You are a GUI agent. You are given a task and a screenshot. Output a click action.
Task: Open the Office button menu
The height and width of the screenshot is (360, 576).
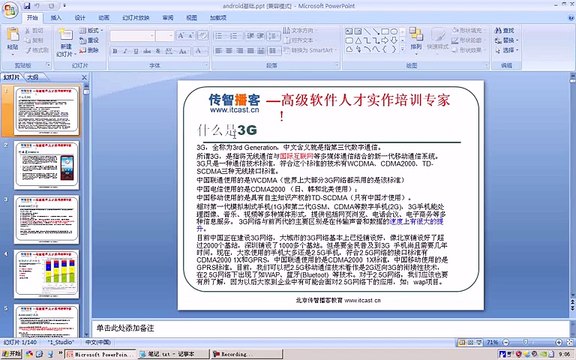click(10, 10)
